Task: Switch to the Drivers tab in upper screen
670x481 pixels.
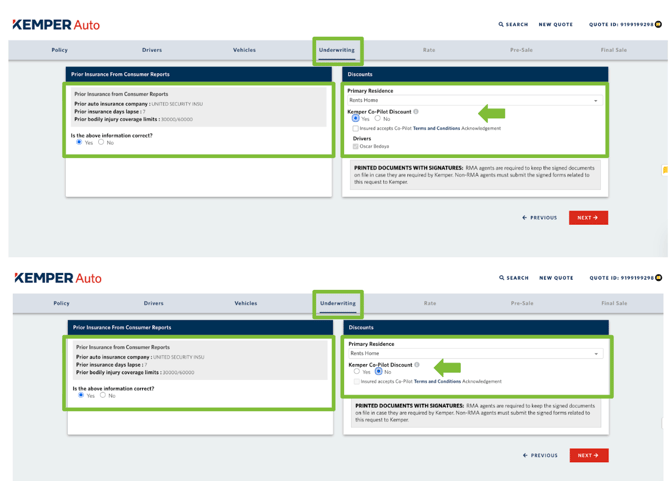Action: (152, 50)
